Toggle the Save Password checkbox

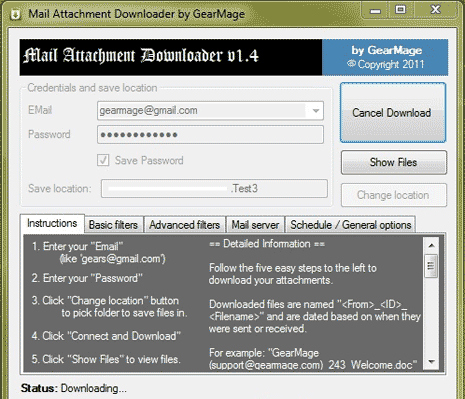[103, 160]
